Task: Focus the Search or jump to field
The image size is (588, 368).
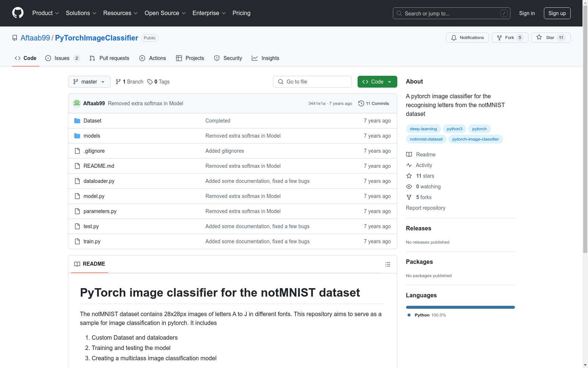Action: click(452, 13)
